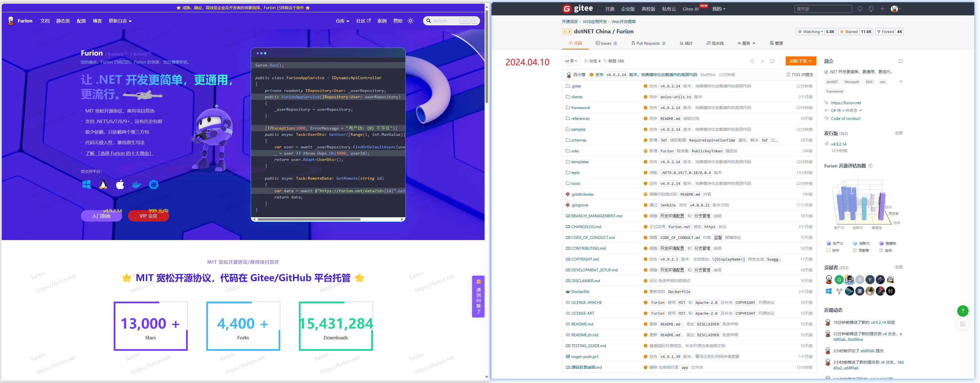Switch to the Pull Requests tab
Viewport: 980px width, 383px height.
tap(648, 43)
